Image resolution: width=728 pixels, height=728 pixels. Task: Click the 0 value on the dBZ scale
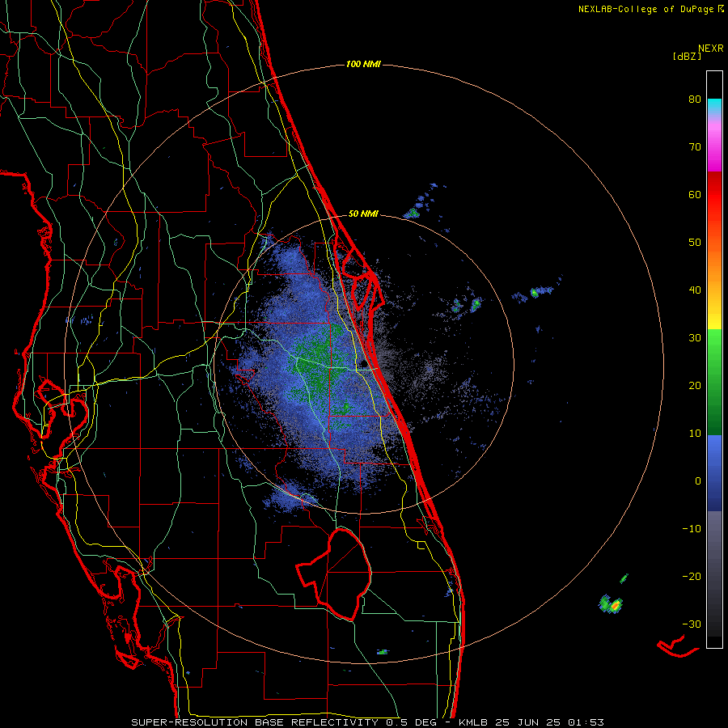point(698,481)
